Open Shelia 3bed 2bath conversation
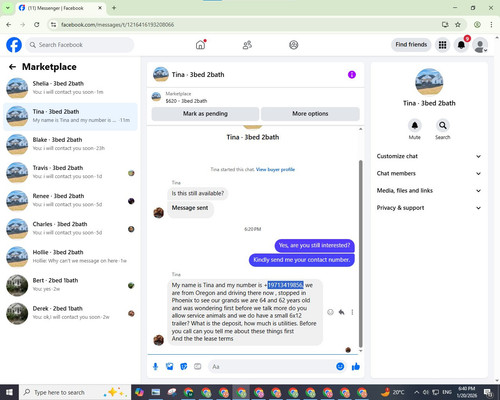 click(70, 88)
